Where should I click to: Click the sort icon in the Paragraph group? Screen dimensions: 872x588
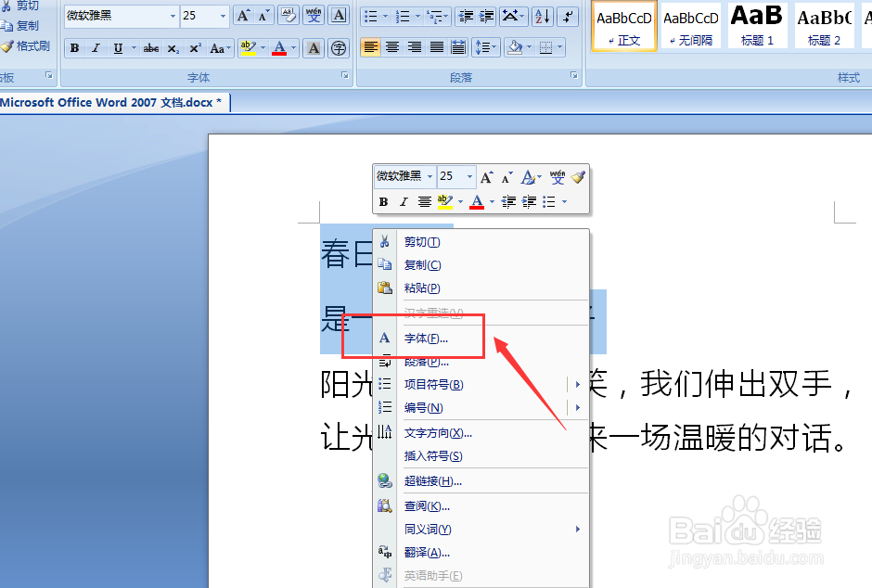545,18
